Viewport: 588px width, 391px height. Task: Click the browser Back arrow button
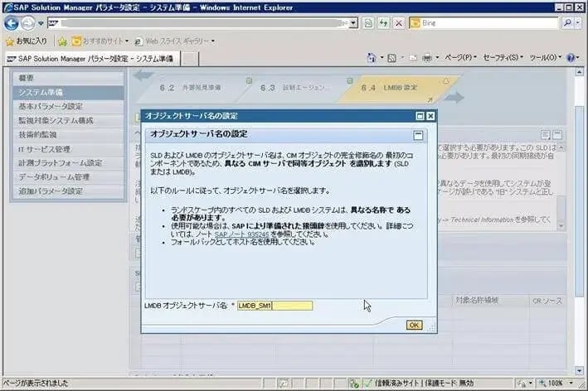point(12,23)
